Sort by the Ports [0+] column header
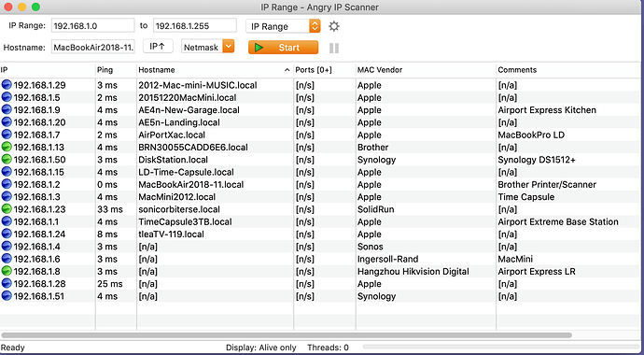The height and width of the screenshot is (355, 644). (x=325, y=70)
